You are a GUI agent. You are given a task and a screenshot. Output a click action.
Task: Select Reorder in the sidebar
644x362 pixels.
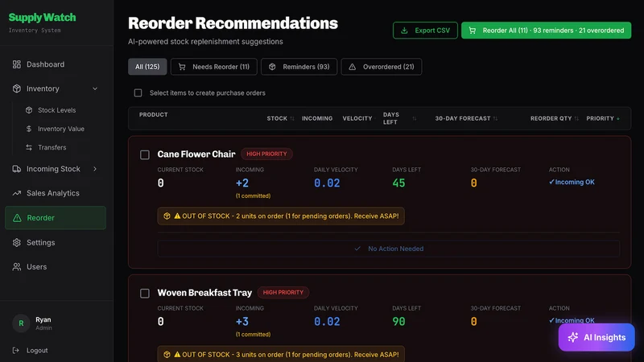coord(55,217)
